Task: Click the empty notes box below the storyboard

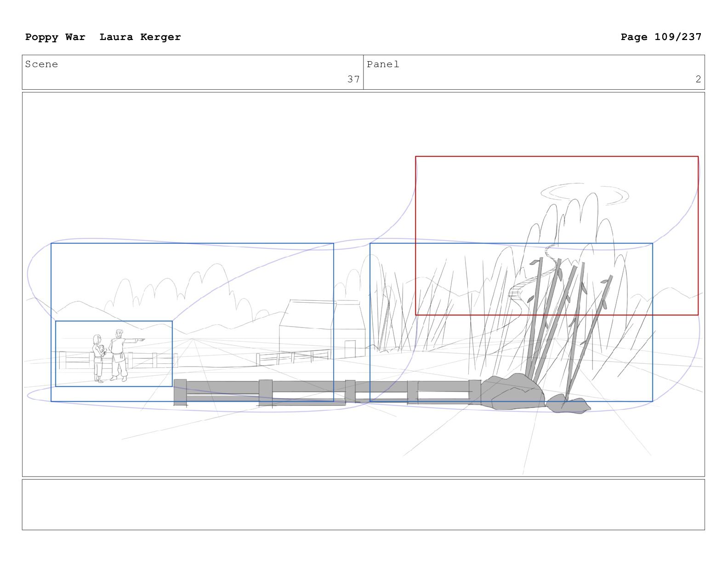Action: (363, 505)
